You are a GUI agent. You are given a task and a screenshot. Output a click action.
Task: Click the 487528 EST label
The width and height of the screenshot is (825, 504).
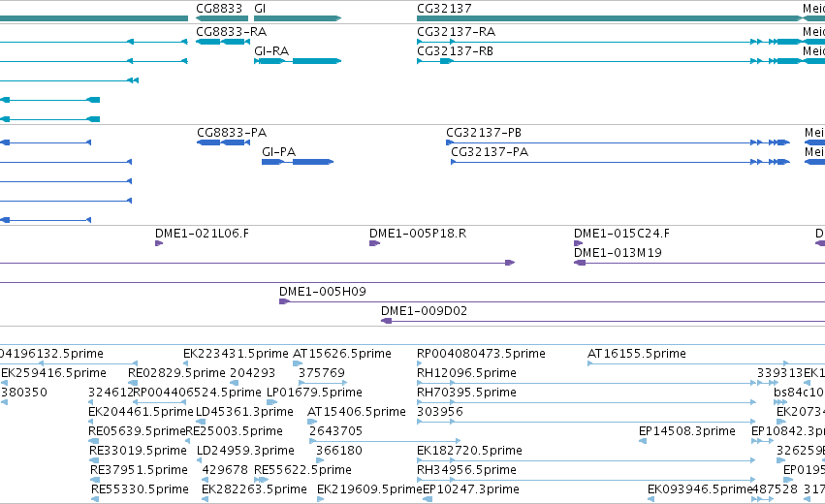click(775, 489)
